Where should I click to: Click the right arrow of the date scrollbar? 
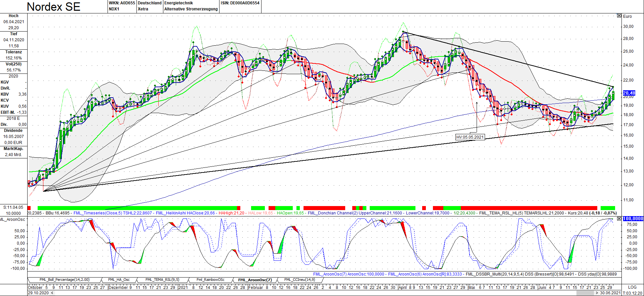pos(597,293)
